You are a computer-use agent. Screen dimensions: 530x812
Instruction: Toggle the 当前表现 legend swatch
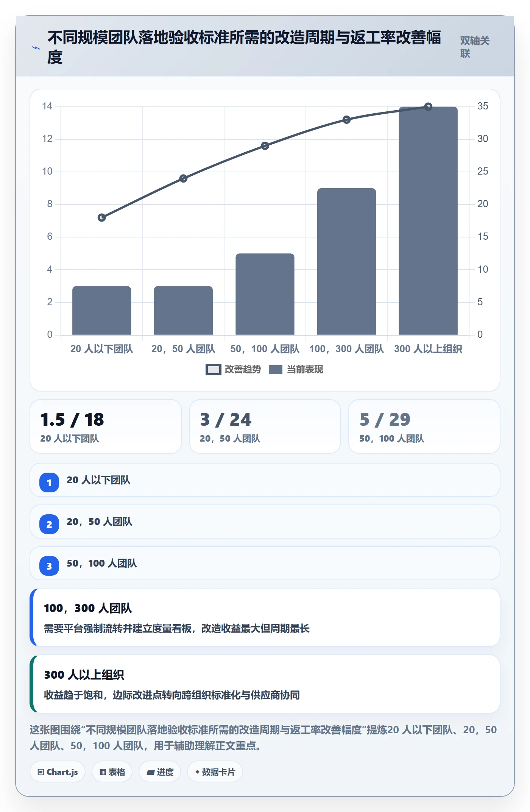coord(276,370)
